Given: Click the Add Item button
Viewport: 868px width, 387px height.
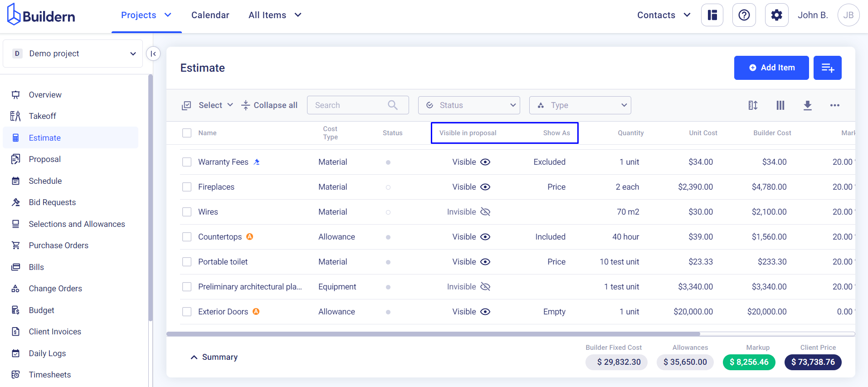Looking at the screenshot, I should [771, 68].
